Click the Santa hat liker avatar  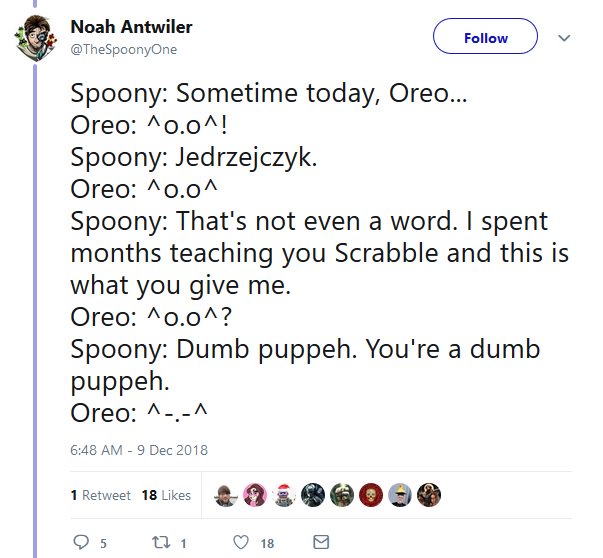284,495
